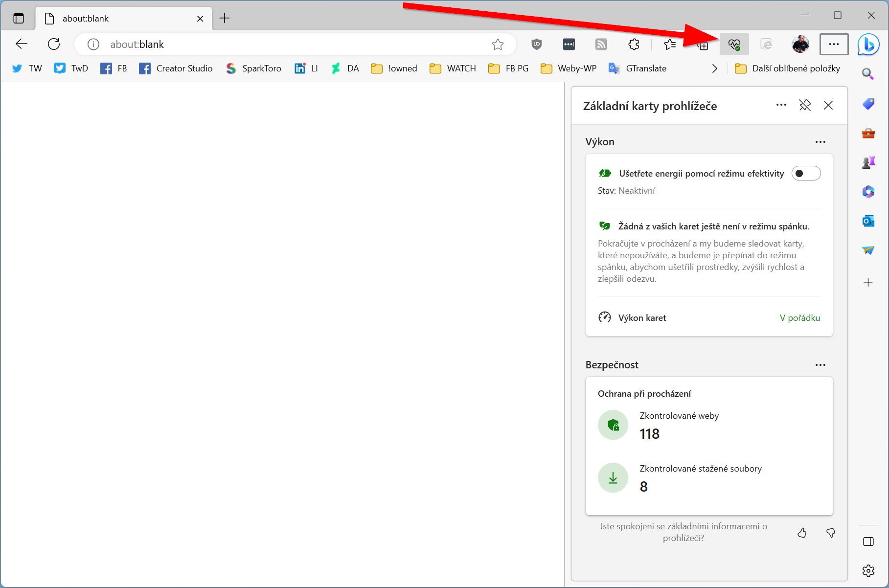Open sidebar Outlook icon

pos(868,221)
